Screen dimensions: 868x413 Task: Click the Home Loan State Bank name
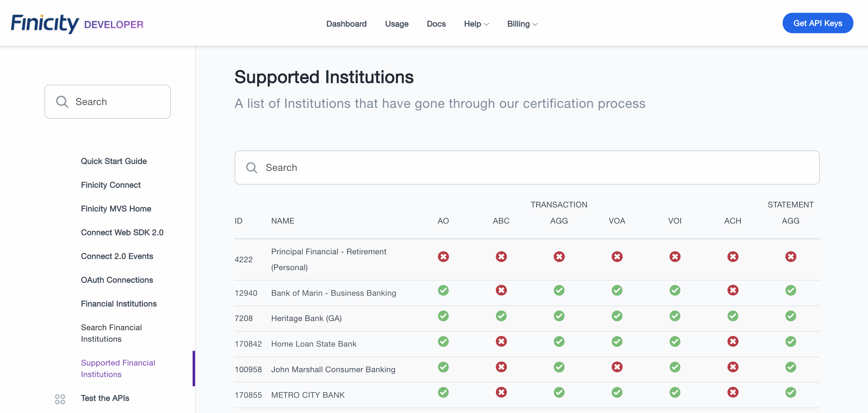click(314, 344)
